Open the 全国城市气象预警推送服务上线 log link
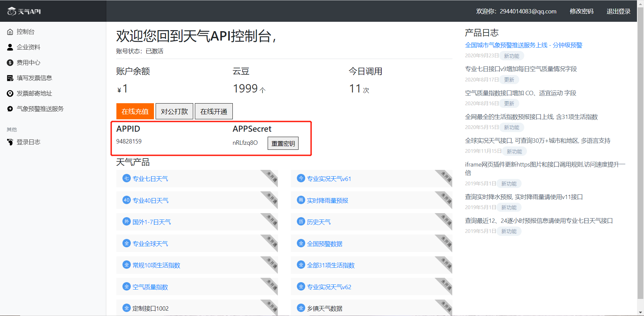644x316 pixels. click(x=524, y=45)
